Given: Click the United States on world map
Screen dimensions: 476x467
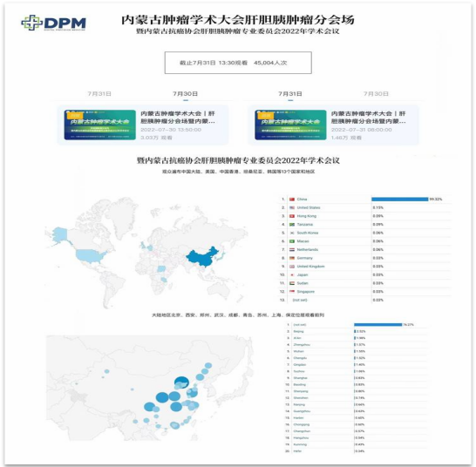Looking at the screenshot, I should (x=92, y=256).
